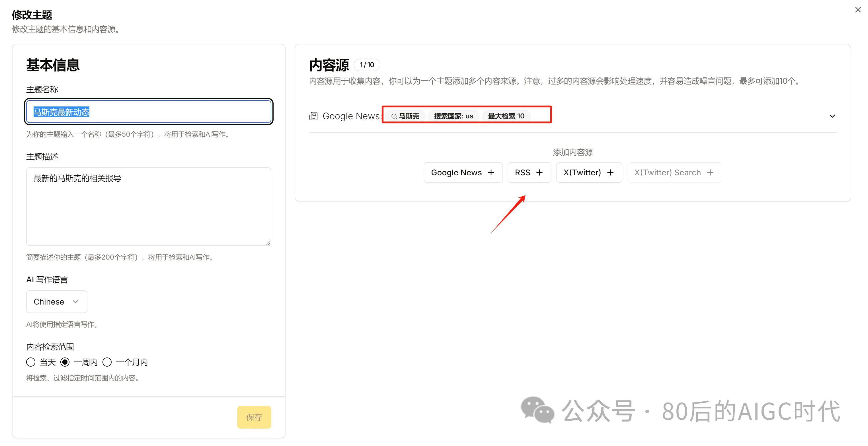Select the 一周内 radio button
The image size is (868, 446).
65,362
